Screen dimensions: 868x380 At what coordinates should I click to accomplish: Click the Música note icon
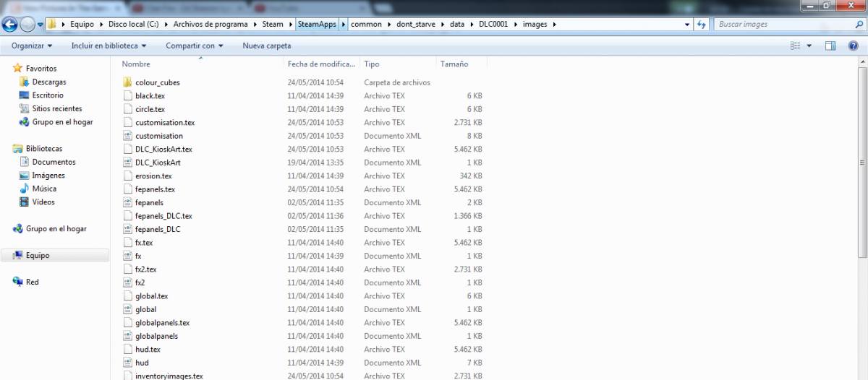coord(25,189)
